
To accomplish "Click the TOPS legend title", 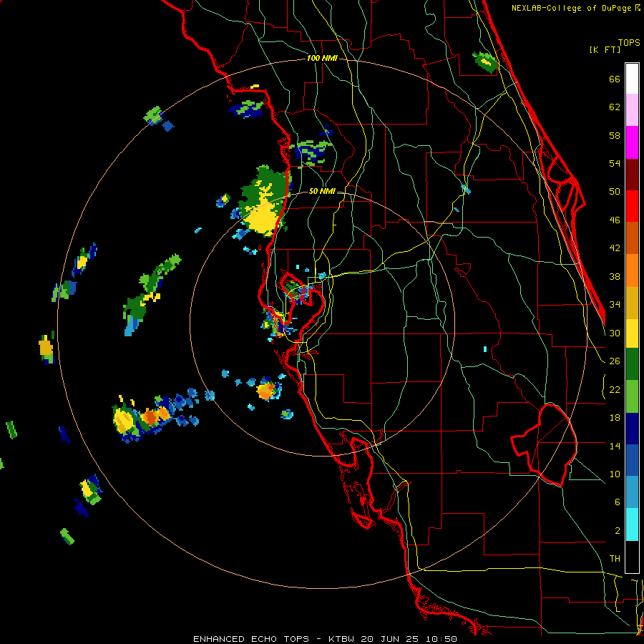I will pos(629,42).
